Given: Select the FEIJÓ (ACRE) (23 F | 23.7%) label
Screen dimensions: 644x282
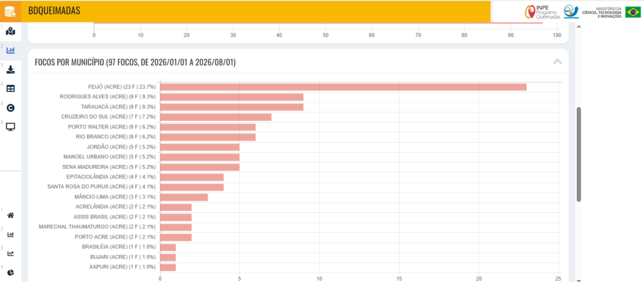Looking at the screenshot, I should point(122,87).
